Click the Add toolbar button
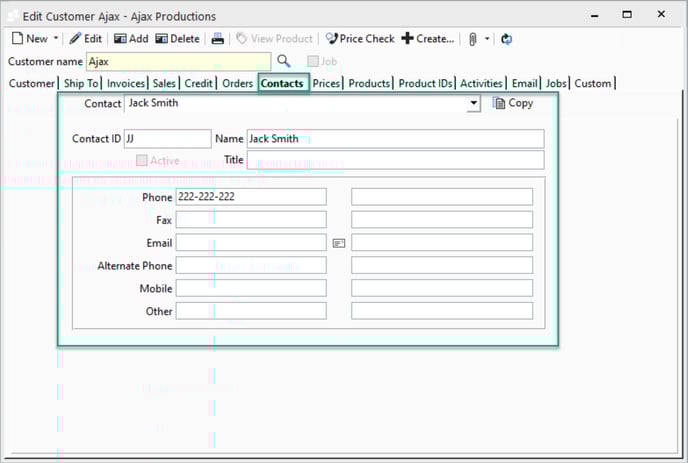Image resolution: width=688 pixels, height=463 pixels. tap(131, 39)
